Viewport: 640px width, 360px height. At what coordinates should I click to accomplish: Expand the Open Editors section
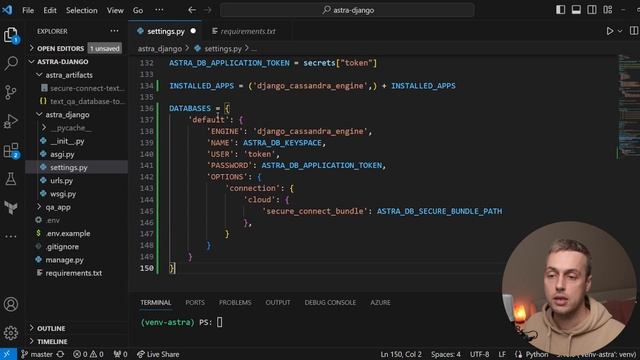point(77,48)
